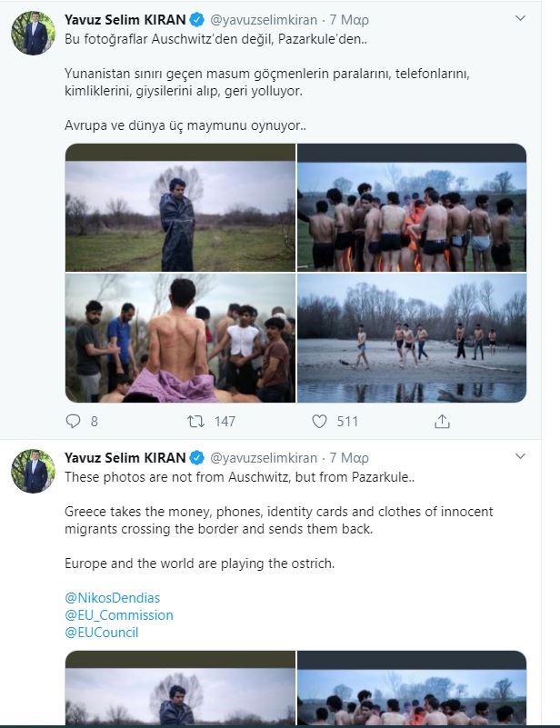Like the first tweet with the heart icon
Viewport: 560px width, 728px height.
click(x=319, y=421)
